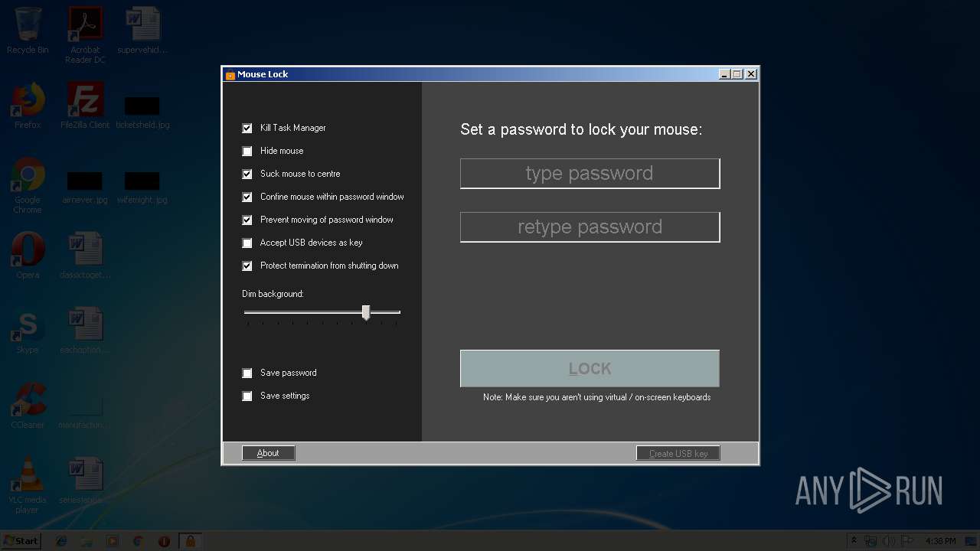Open the media player taskbar icon
The image size is (980, 551).
click(113, 541)
